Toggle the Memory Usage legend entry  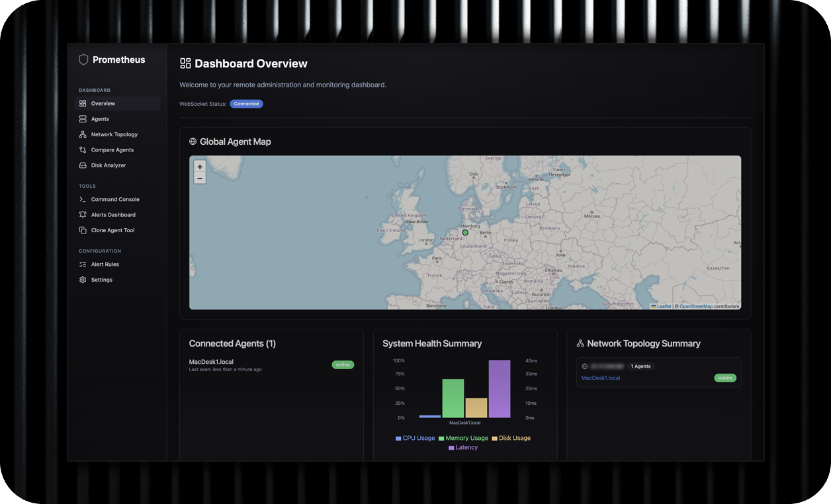(x=463, y=438)
